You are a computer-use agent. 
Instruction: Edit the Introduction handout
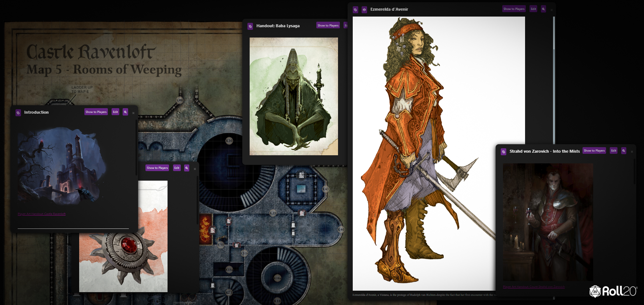point(116,112)
